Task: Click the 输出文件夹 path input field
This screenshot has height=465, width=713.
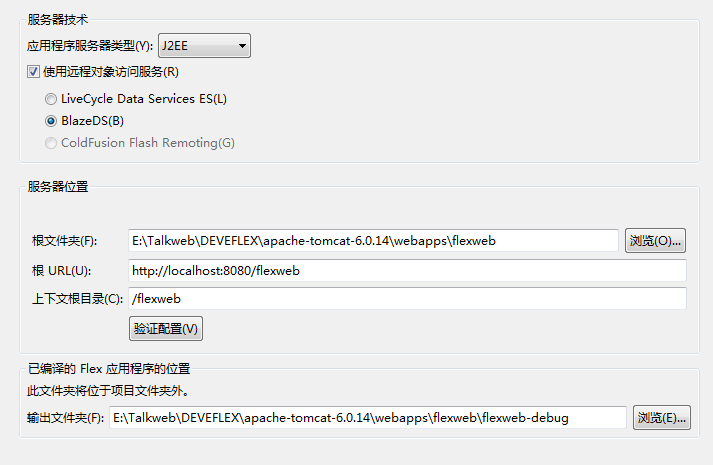Action: coord(368,417)
